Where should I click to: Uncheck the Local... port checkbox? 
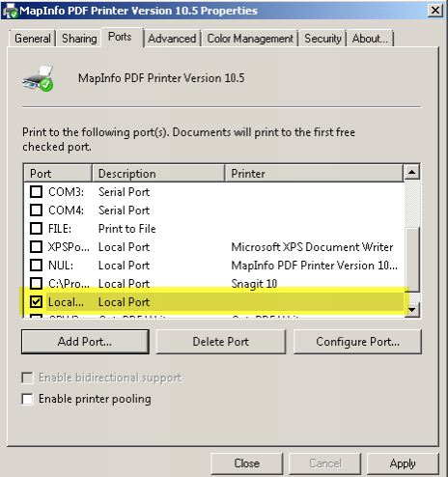36,302
